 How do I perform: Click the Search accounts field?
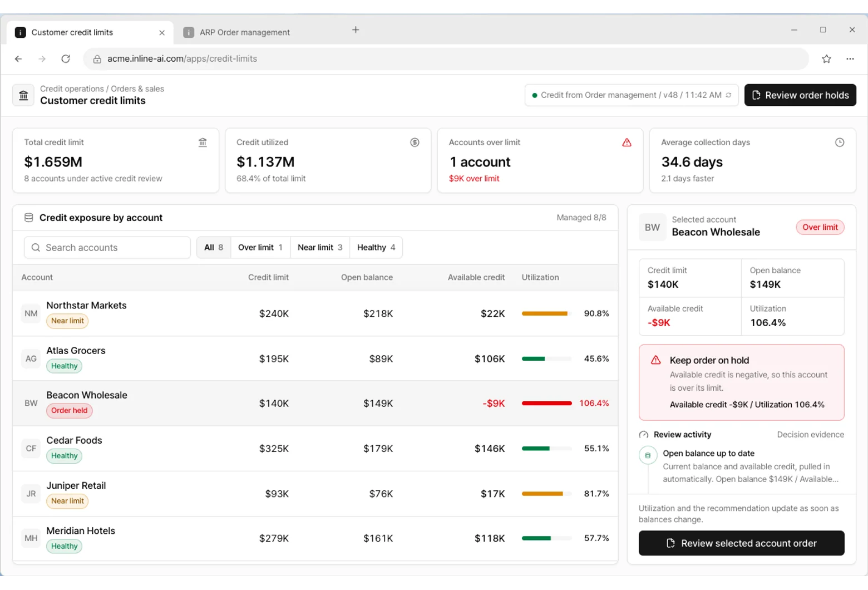click(107, 248)
